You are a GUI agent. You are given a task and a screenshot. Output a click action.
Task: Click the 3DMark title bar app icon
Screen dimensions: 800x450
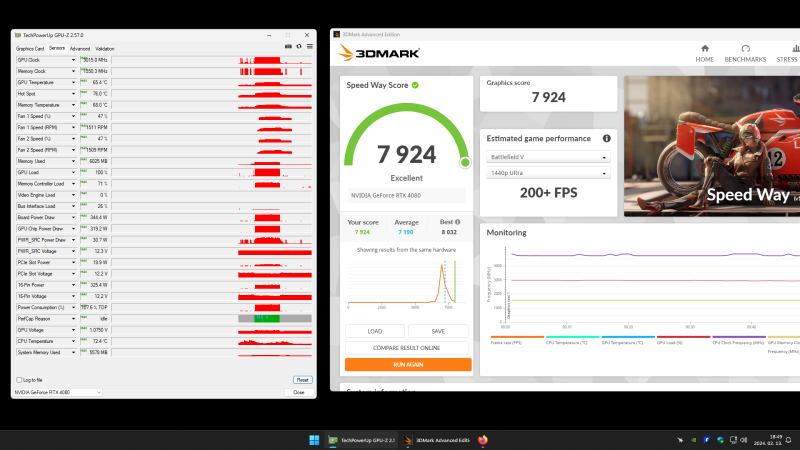[x=337, y=35]
